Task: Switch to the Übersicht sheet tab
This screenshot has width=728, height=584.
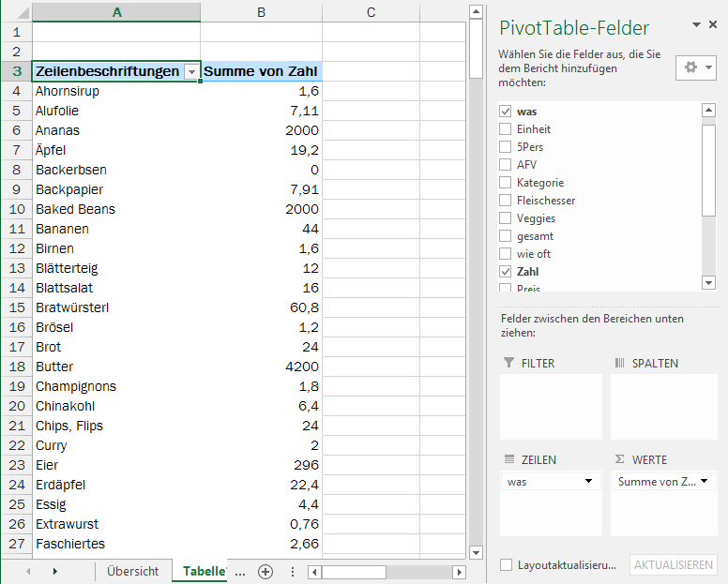Action: 132,571
